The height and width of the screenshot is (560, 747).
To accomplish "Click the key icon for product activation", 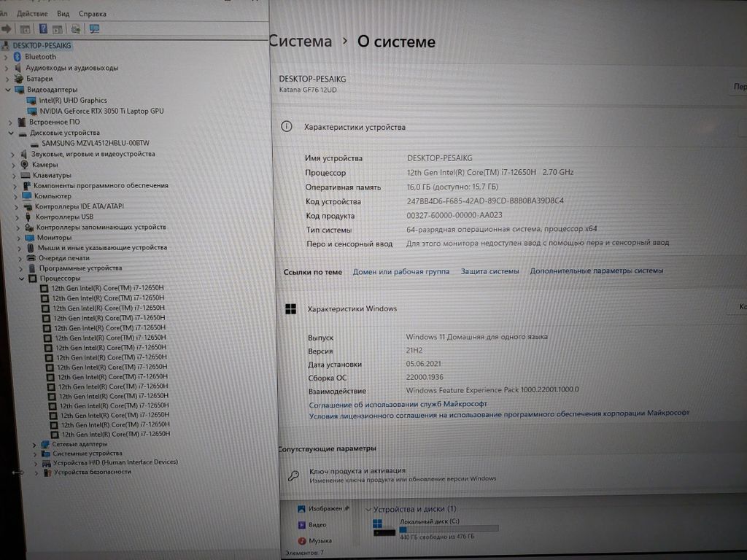I will point(293,475).
